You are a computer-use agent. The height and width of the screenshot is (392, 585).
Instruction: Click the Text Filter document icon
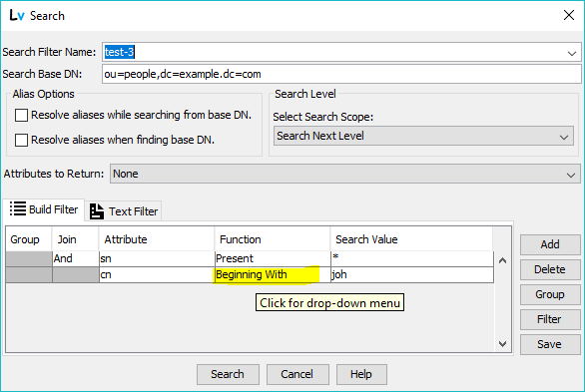click(97, 211)
